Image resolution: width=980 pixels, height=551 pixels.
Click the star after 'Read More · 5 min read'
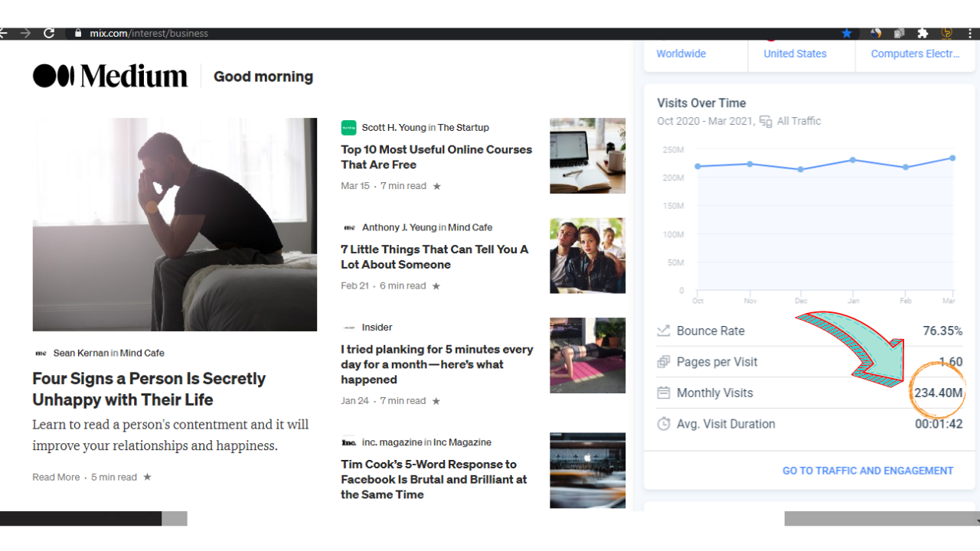click(147, 478)
